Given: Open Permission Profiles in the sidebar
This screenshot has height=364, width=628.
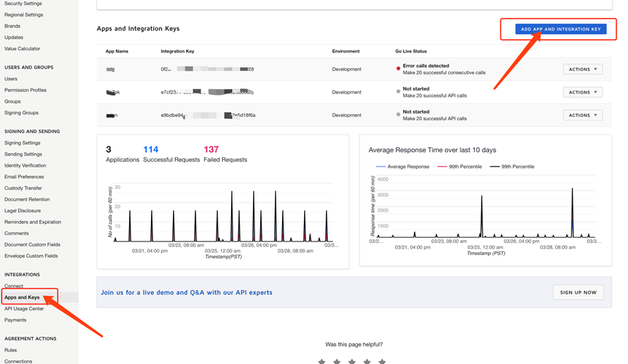Looking at the screenshot, I should (26, 90).
